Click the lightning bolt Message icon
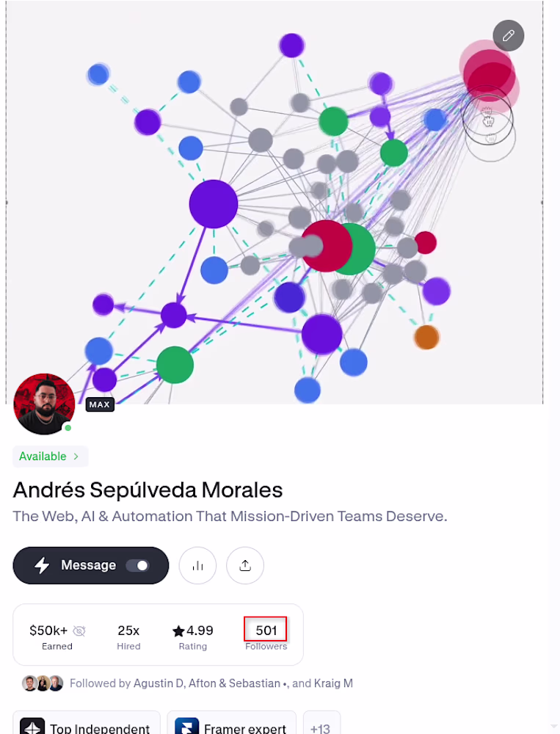The image size is (560, 734). click(x=42, y=565)
